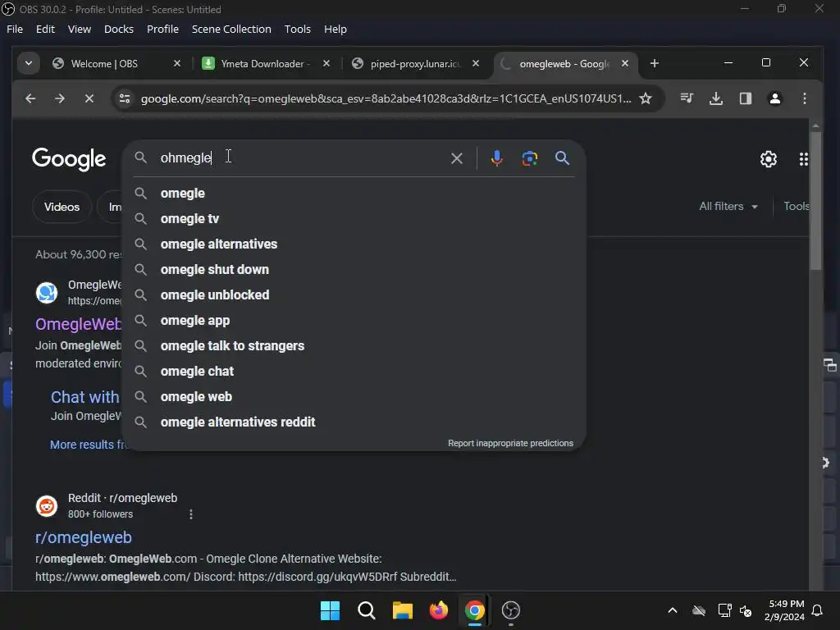Click Report inappropriate predictions

pos(510,443)
